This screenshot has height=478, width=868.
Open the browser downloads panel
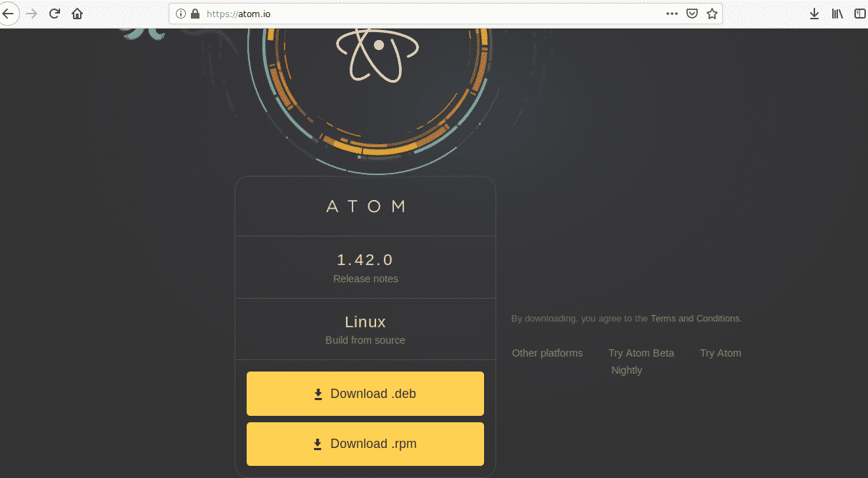point(814,14)
